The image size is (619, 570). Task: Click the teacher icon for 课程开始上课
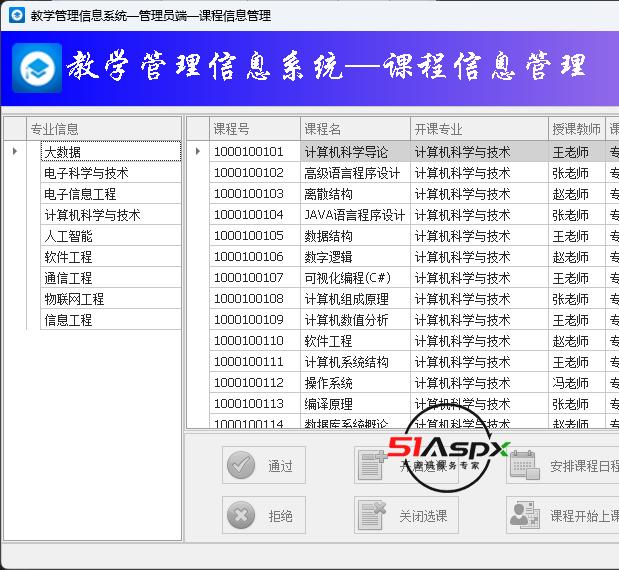pos(525,515)
